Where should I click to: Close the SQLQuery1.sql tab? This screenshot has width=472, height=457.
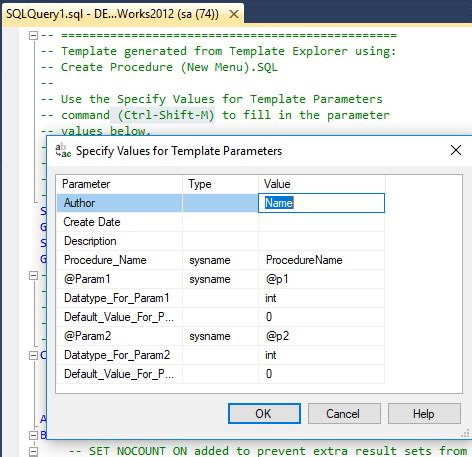(x=234, y=14)
